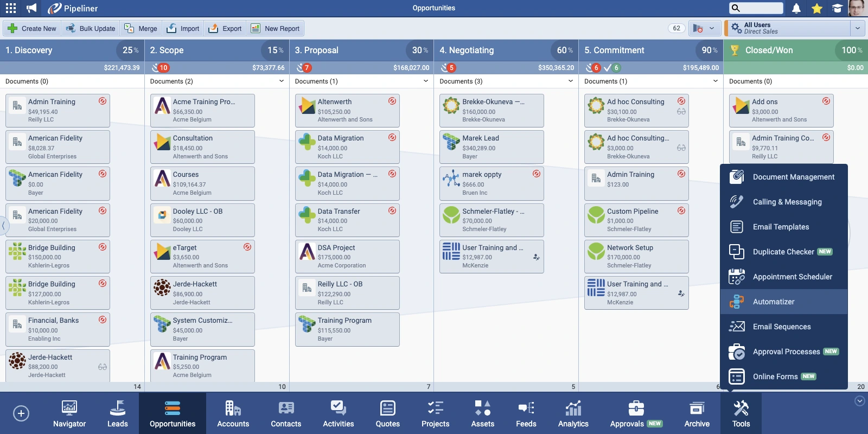Open Assets section

[483, 413]
